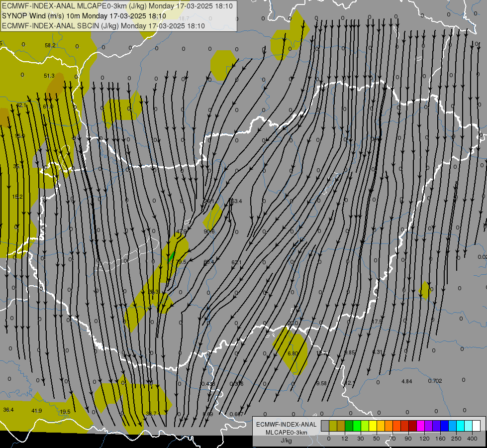
Task: Click the map value '47.9'
Action: click(182, 231)
